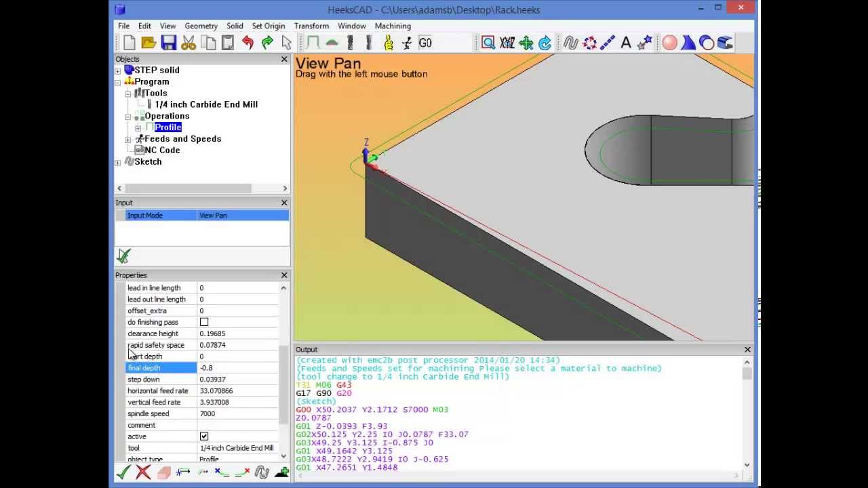Open the Geometry menu
This screenshot has height=488, width=868.
click(201, 26)
